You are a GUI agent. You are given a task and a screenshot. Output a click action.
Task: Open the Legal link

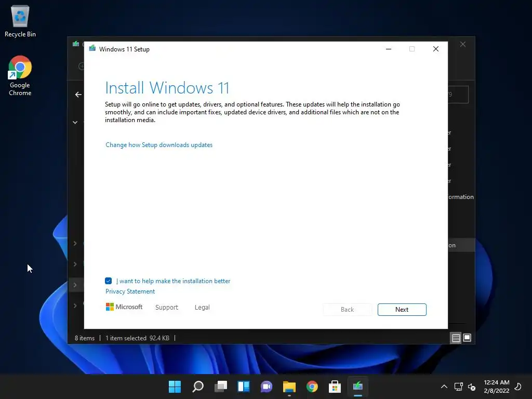point(202,308)
